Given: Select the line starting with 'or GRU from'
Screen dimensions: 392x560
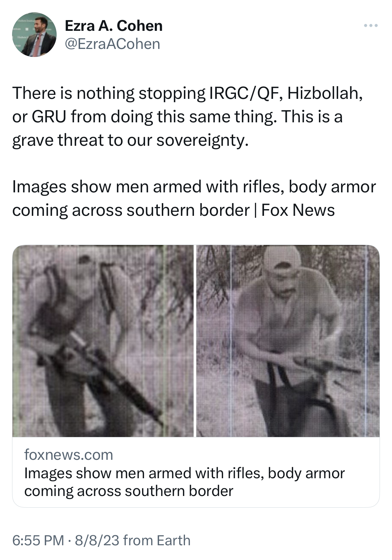Looking at the screenshot, I should 177,117.
